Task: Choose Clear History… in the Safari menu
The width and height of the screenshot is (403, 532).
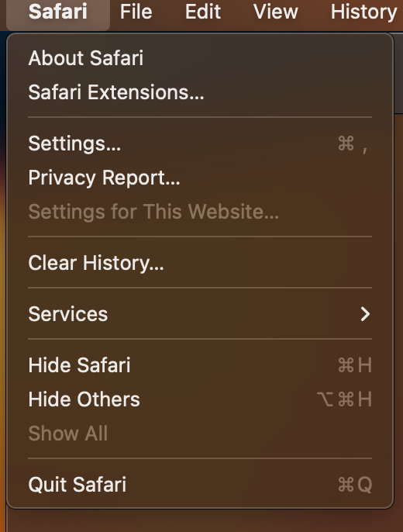Action: point(200,263)
